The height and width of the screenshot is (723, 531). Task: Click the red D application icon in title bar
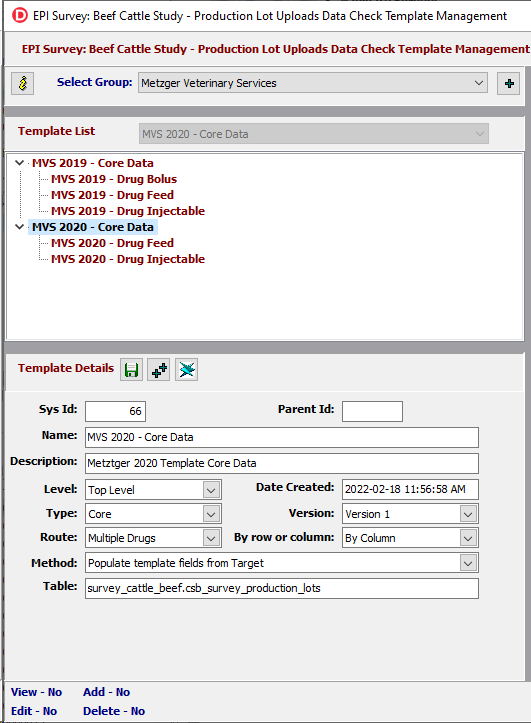(19, 16)
